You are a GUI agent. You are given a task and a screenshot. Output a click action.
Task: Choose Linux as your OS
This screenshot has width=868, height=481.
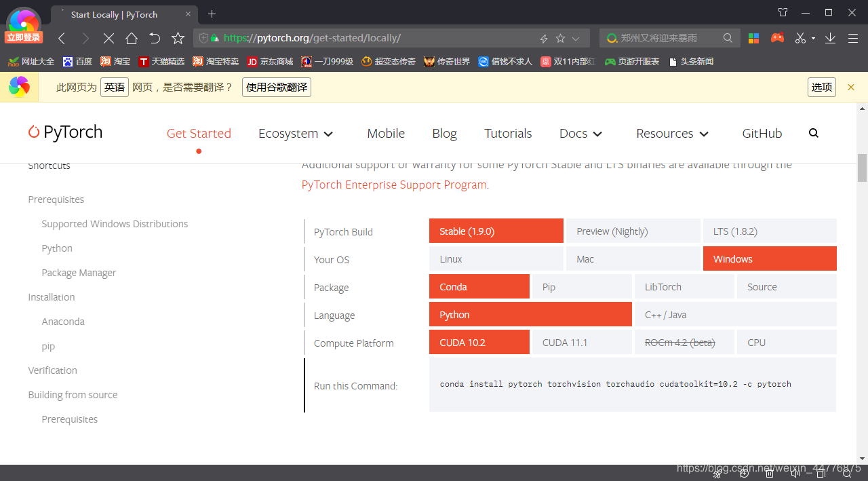pos(496,258)
